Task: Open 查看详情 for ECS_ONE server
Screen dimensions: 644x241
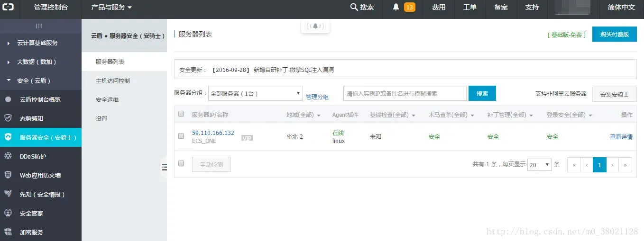Action: 621,137
